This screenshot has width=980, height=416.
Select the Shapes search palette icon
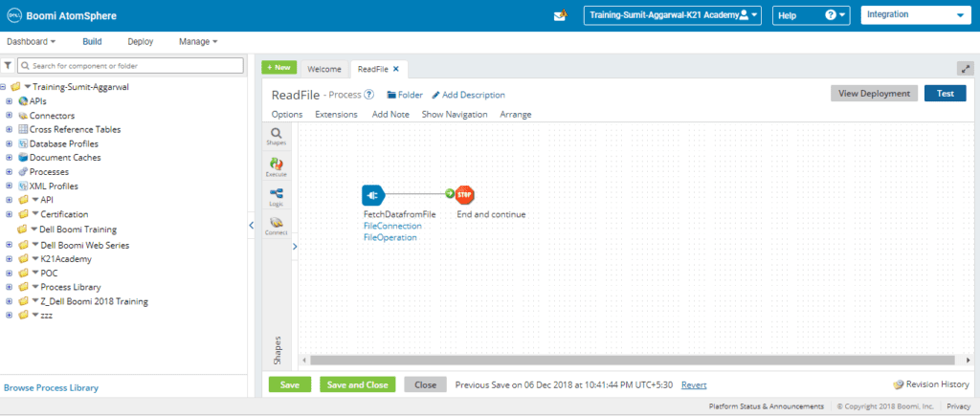point(277,136)
